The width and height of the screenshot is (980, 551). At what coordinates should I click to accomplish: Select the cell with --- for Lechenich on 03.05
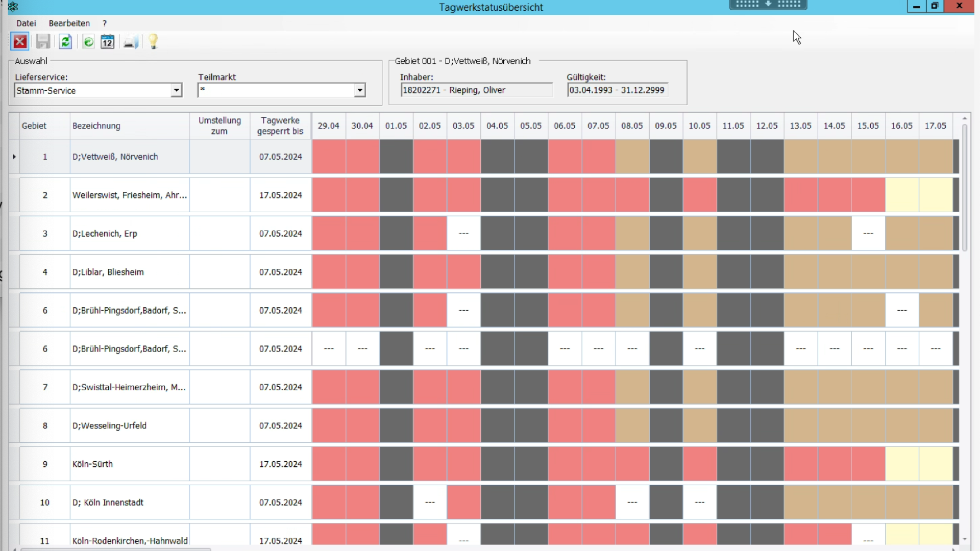tap(463, 233)
